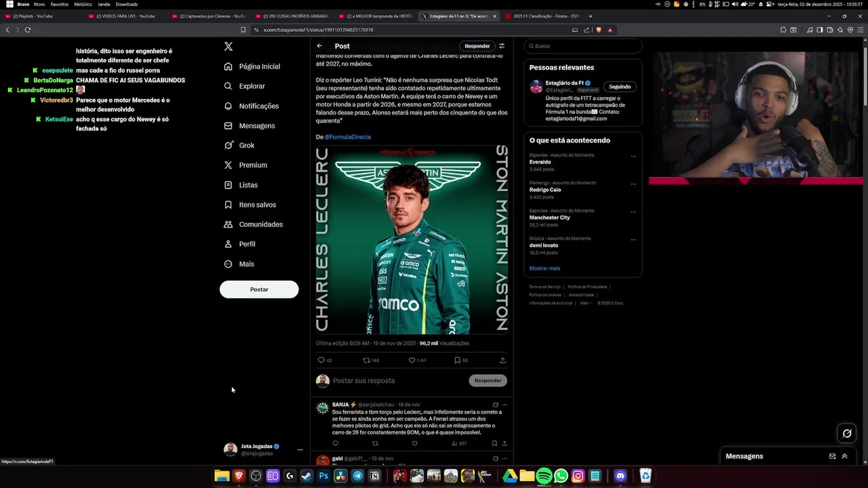The height and width of the screenshot is (488, 868).
Task: Open Steam from the dock
Action: [307, 476]
